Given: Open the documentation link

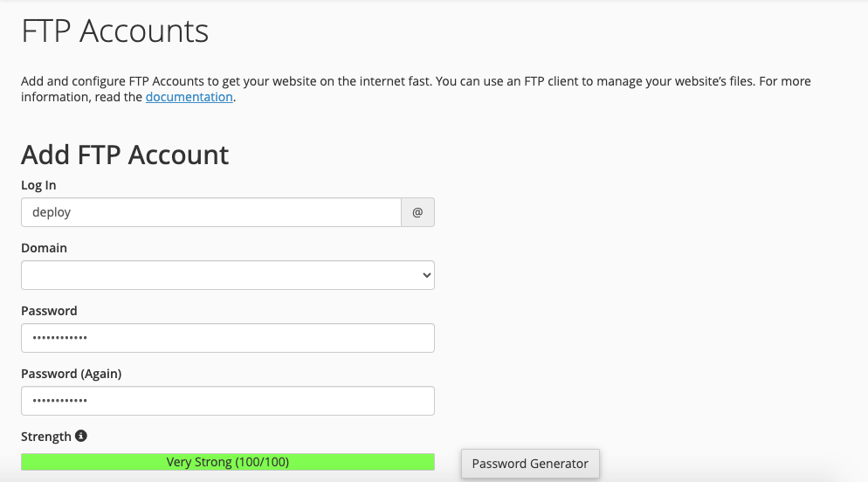Looking at the screenshot, I should (189, 97).
